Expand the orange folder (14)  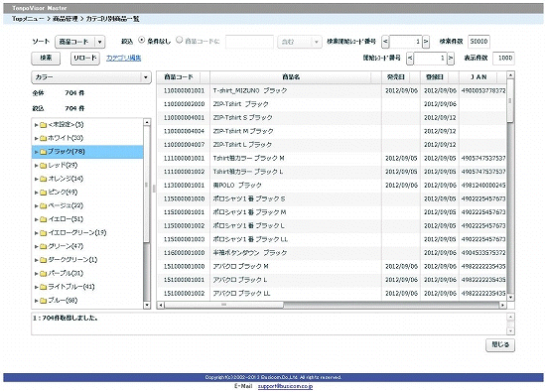[x=36, y=179]
